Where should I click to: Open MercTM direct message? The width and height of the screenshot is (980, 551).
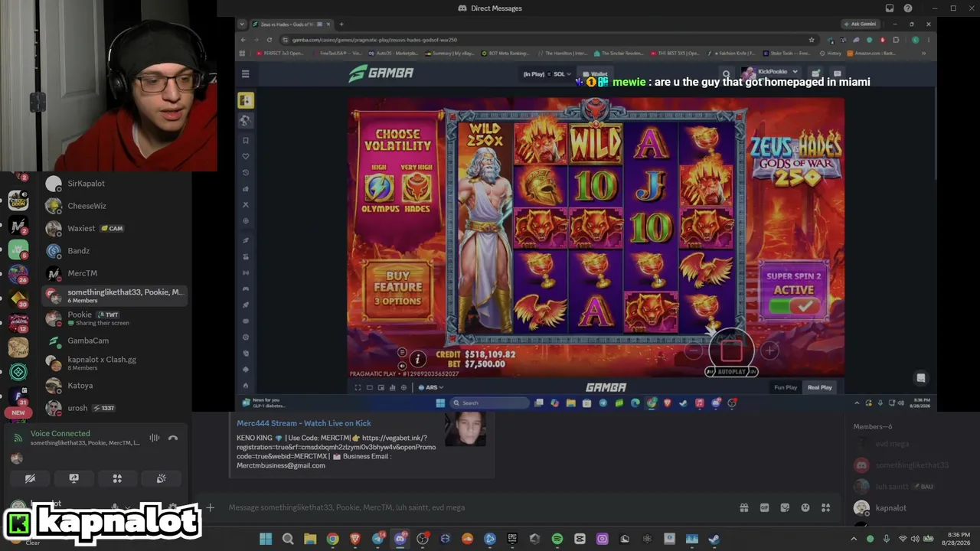115,273
